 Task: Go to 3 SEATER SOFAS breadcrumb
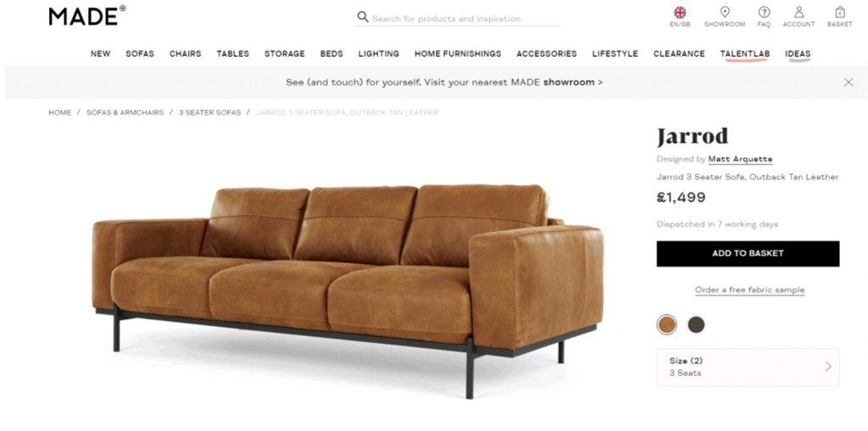pos(210,113)
